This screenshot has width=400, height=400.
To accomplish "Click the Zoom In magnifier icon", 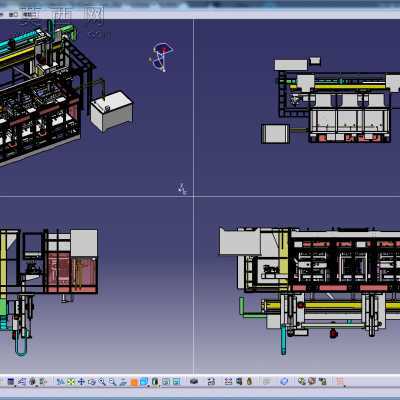I will tap(102, 381).
